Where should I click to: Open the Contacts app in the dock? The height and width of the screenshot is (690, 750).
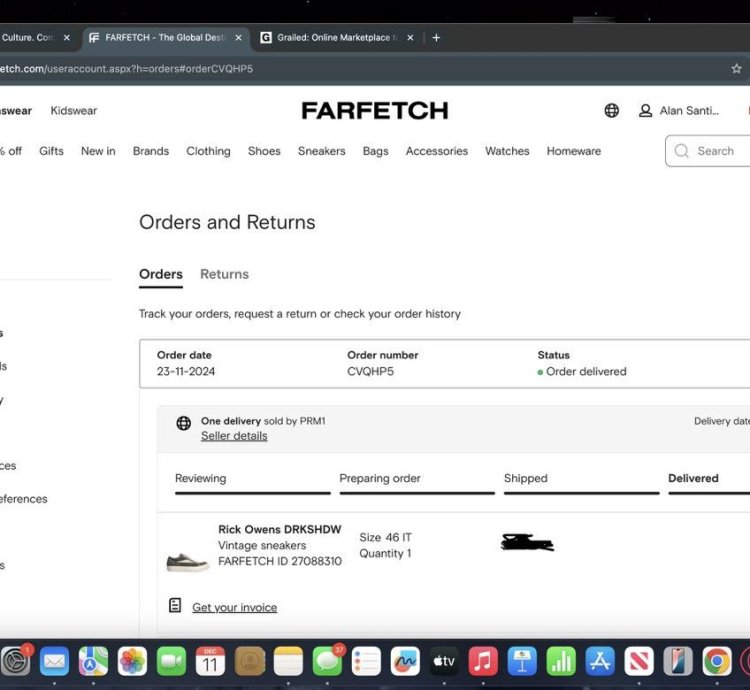250,662
